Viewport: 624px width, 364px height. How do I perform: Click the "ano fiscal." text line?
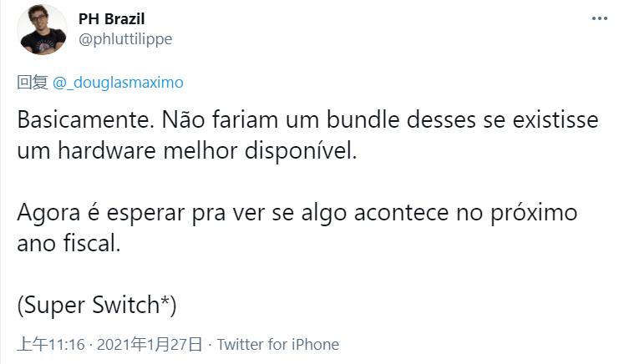pyautogui.click(x=68, y=245)
